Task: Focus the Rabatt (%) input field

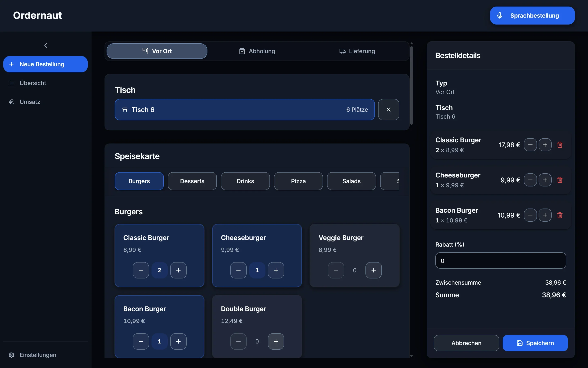Action: (501, 261)
